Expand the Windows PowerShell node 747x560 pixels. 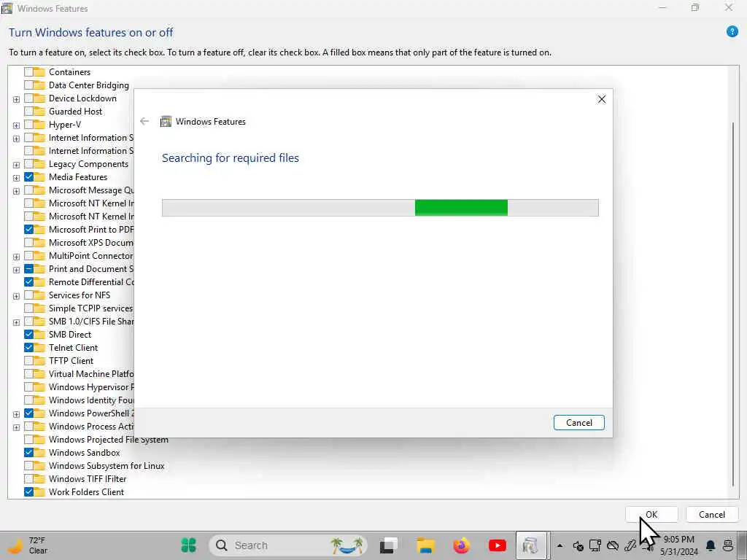pos(16,414)
